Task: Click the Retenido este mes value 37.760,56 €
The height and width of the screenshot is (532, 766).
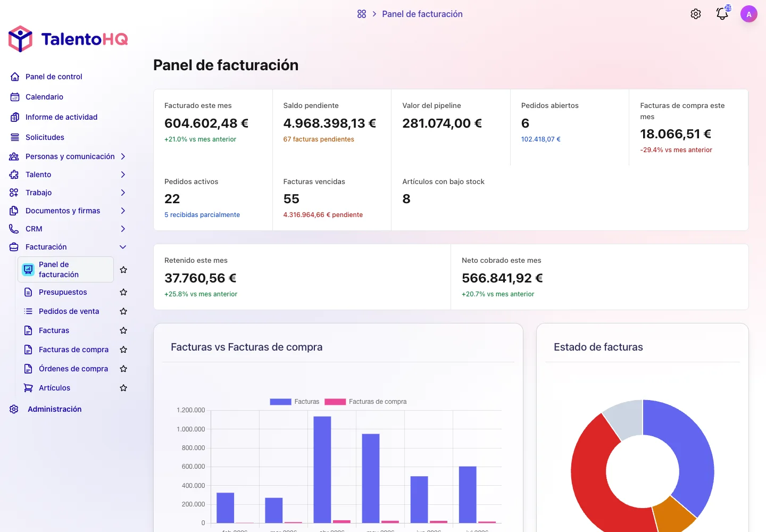Action: [201, 278]
